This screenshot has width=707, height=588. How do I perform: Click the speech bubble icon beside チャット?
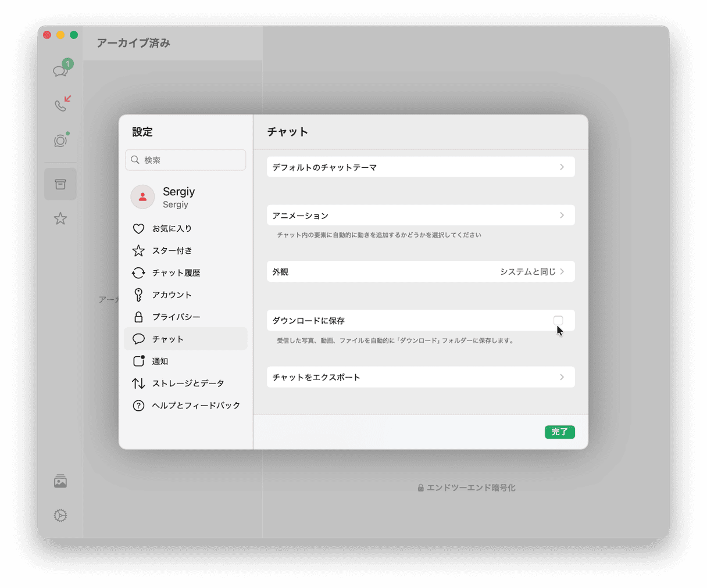138,339
